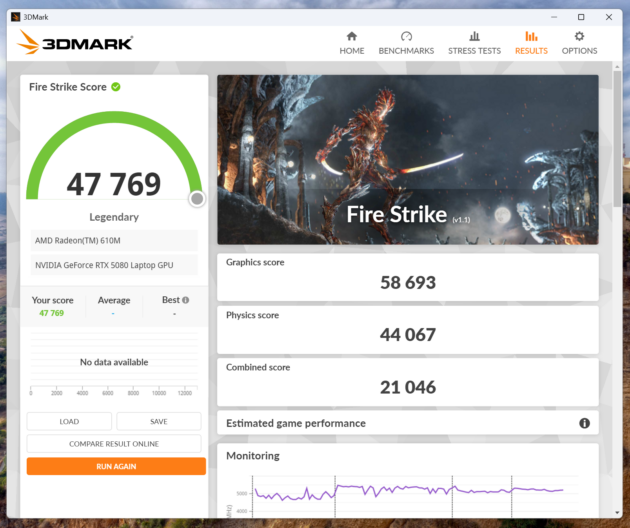This screenshot has height=528, width=630.
Task: Click the score gauge end-point knob
Action: [x=197, y=199]
